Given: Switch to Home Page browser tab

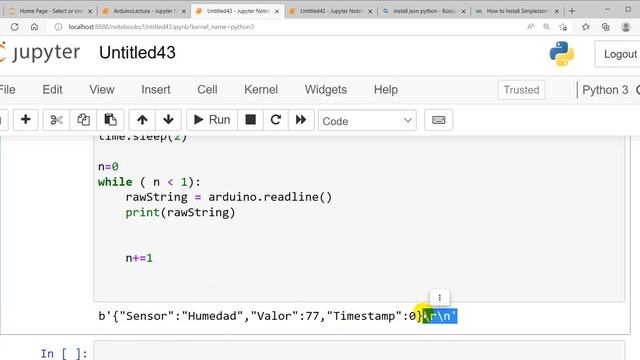Looking at the screenshot, I should tap(50, 11).
